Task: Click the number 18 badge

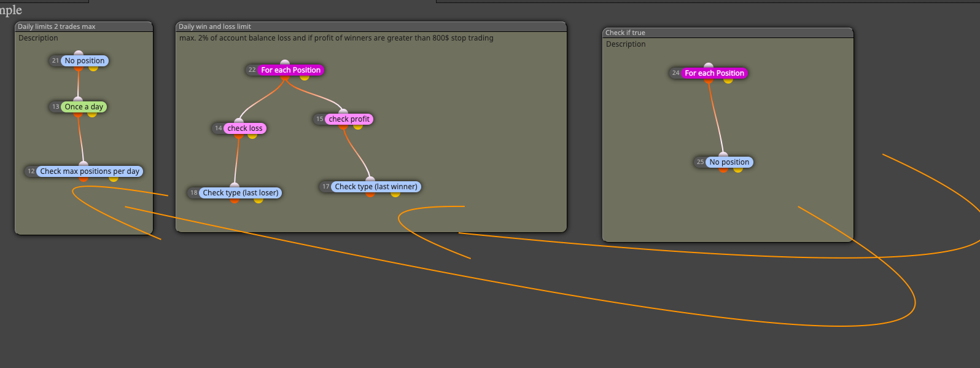Action: tap(194, 193)
